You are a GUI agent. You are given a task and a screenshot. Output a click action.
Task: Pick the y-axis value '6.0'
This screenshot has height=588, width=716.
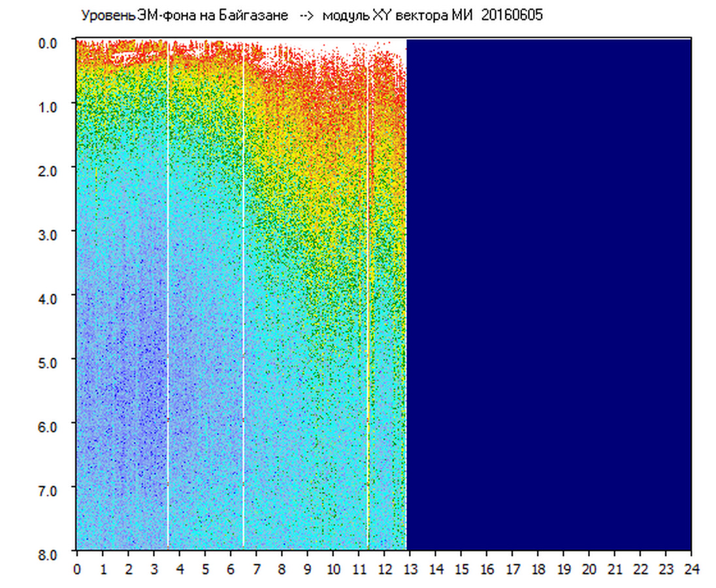coord(49,426)
